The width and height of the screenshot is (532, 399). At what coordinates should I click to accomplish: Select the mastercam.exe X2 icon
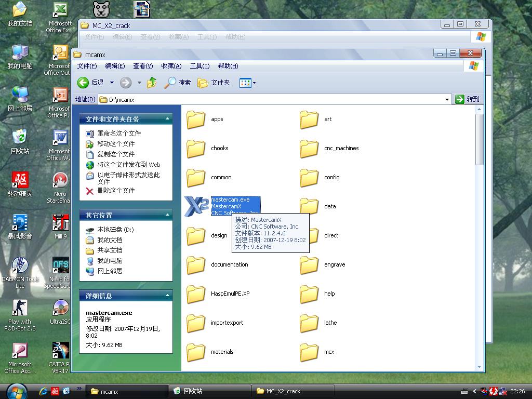point(196,206)
